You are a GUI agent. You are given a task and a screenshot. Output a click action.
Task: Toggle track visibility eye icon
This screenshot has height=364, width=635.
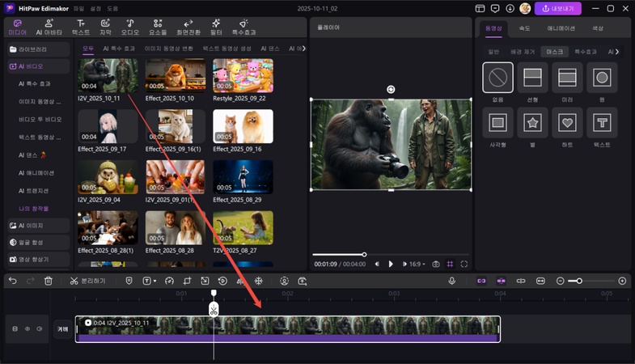[x=27, y=329]
